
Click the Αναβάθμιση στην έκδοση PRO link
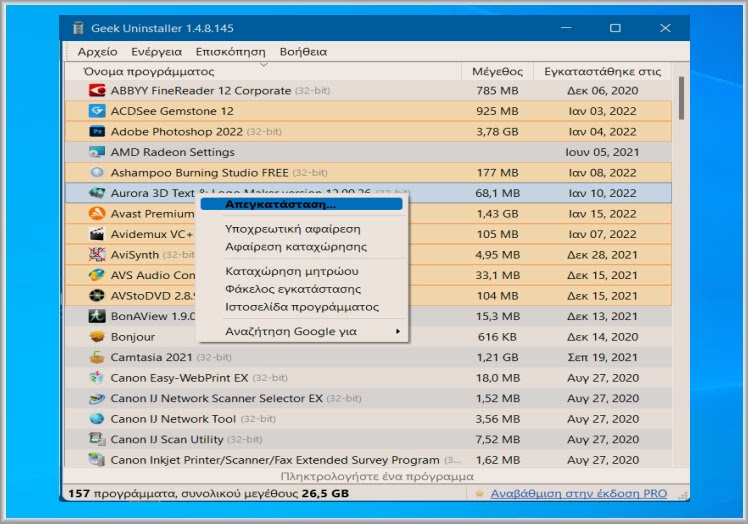pyautogui.click(x=579, y=493)
